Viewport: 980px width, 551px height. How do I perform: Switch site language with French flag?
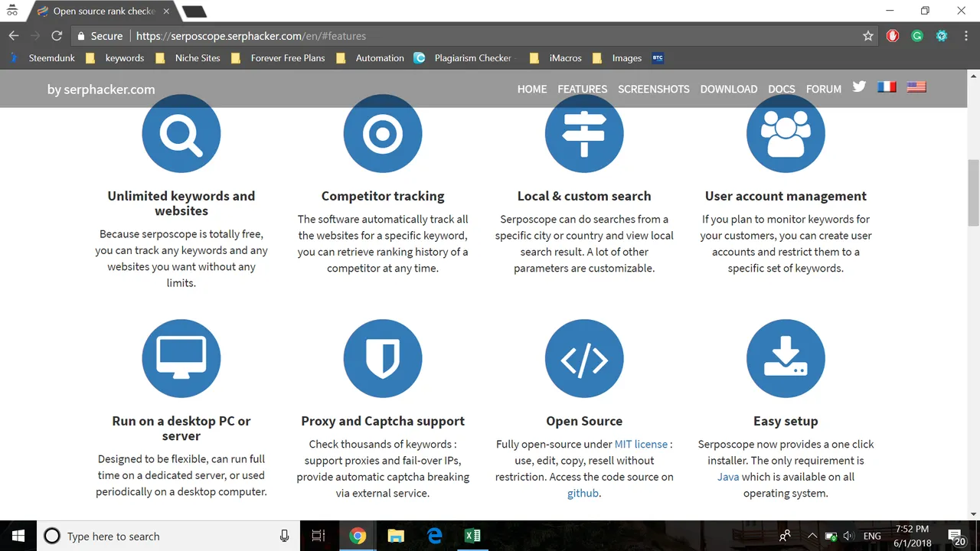point(887,87)
